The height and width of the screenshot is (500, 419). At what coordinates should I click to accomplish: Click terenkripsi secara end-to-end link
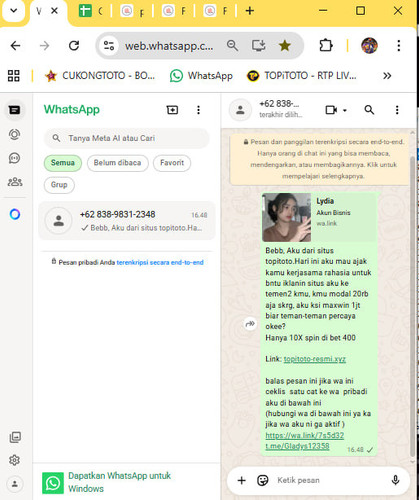pos(160,263)
